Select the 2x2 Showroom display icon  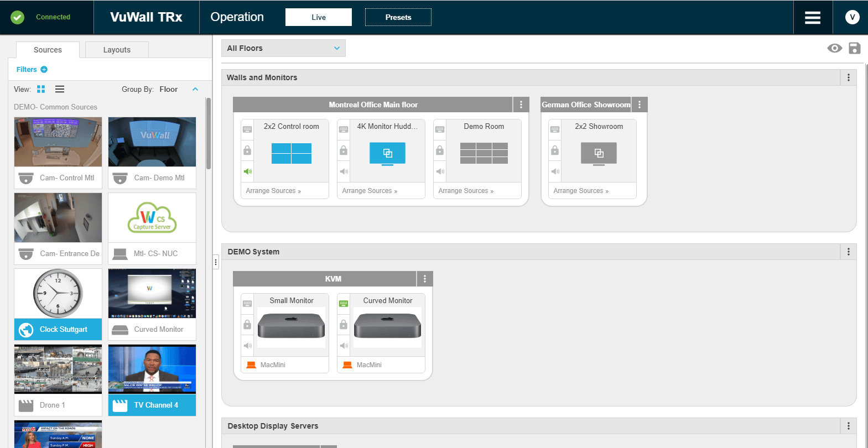(599, 154)
